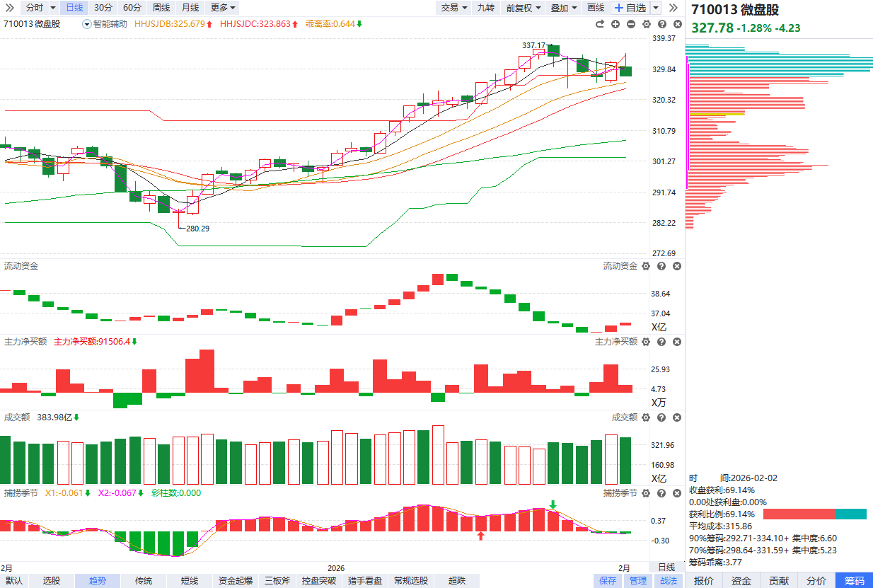Open help icon for 主力净买额 indicator
873x588 pixels.
[661, 342]
